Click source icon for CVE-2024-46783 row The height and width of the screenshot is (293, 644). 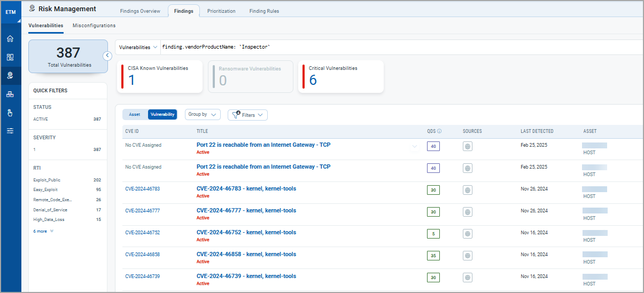click(x=468, y=190)
